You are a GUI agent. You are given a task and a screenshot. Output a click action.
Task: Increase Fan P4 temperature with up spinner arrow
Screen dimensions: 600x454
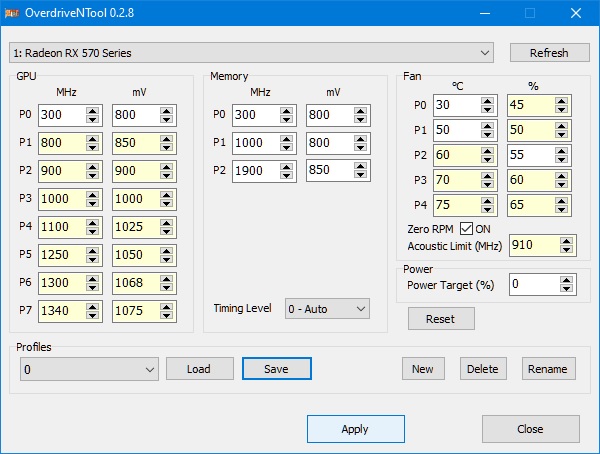[488, 201]
